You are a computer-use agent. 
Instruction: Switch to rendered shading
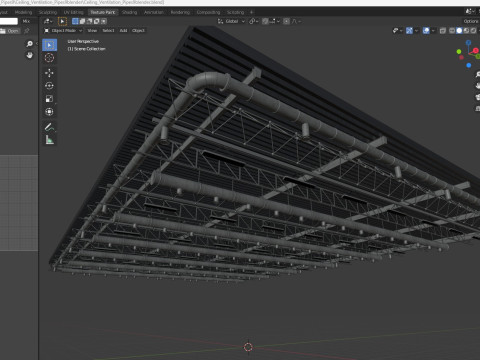pyautogui.click(x=473, y=31)
